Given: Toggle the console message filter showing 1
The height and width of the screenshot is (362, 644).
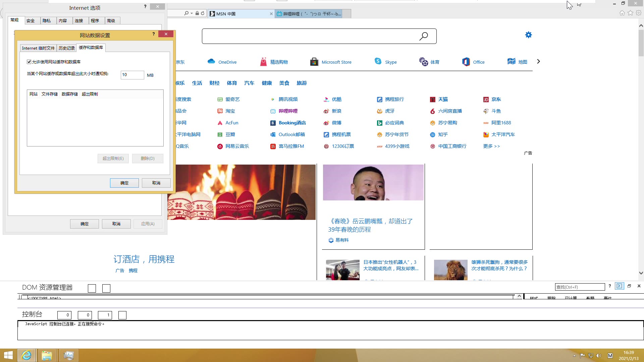Looking at the screenshot, I should tap(105, 315).
